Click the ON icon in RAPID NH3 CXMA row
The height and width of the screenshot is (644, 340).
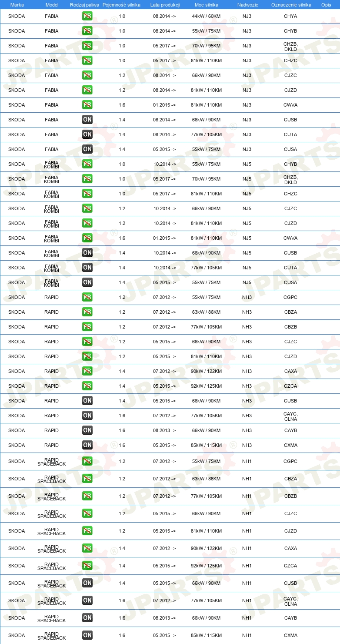(x=87, y=445)
